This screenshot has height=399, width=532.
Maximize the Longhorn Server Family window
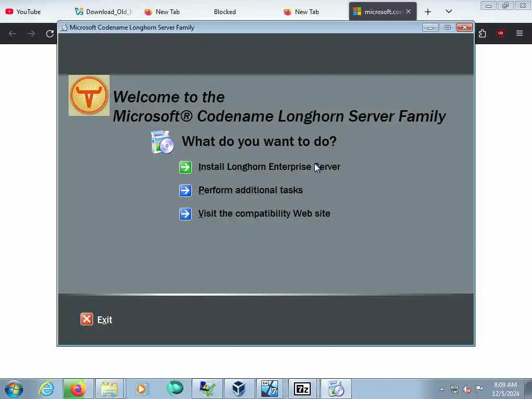447,28
